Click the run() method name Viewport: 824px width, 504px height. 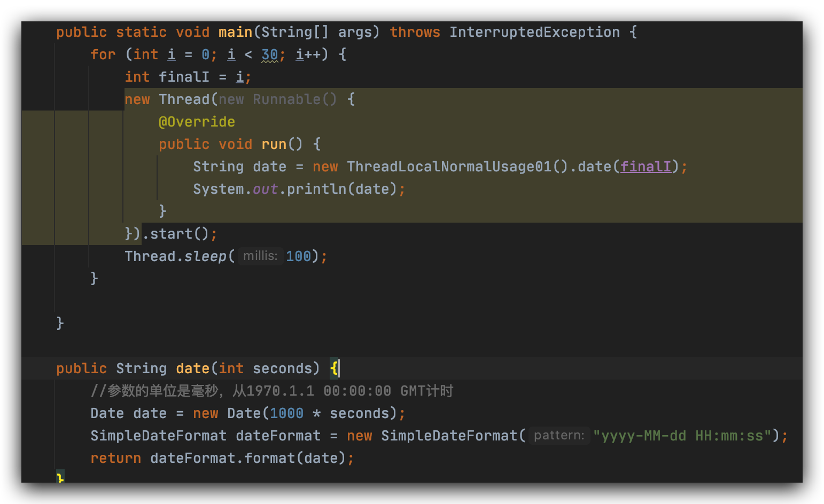(274, 144)
